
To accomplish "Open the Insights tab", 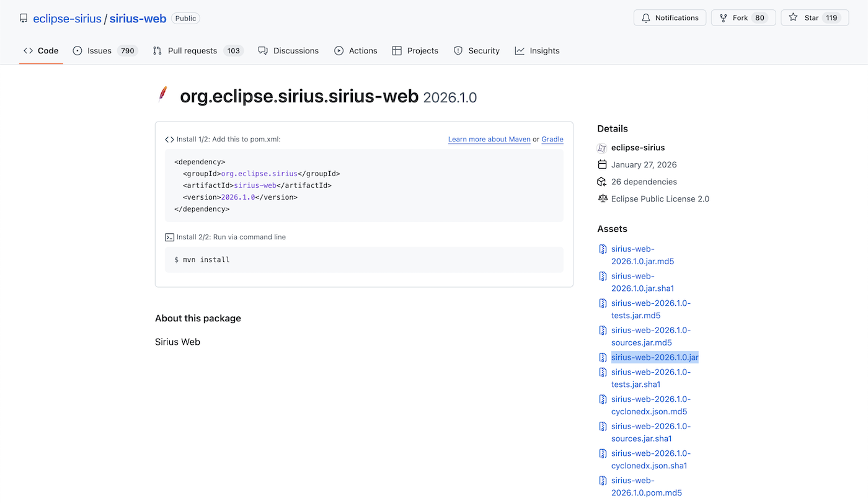I will [x=537, y=51].
